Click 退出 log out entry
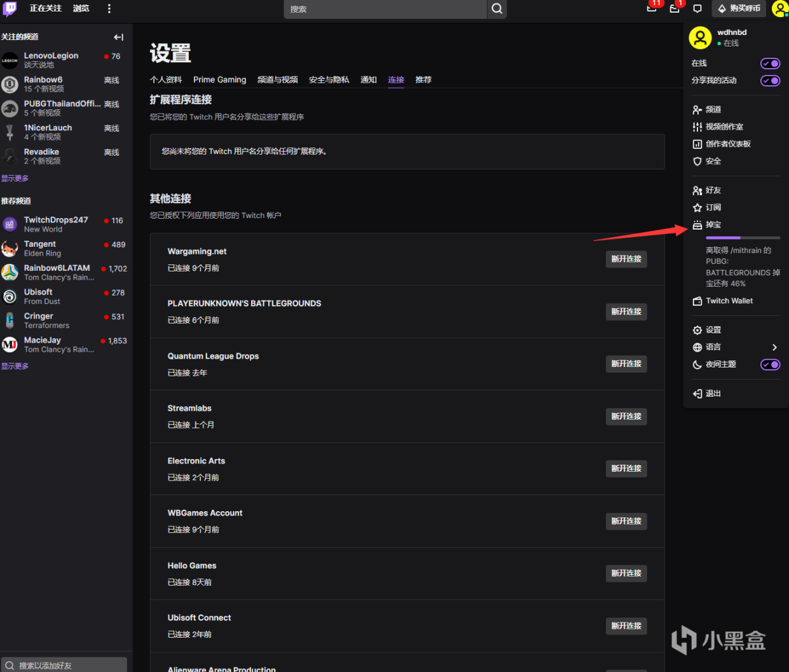The height and width of the screenshot is (672, 789). tap(736, 394)
